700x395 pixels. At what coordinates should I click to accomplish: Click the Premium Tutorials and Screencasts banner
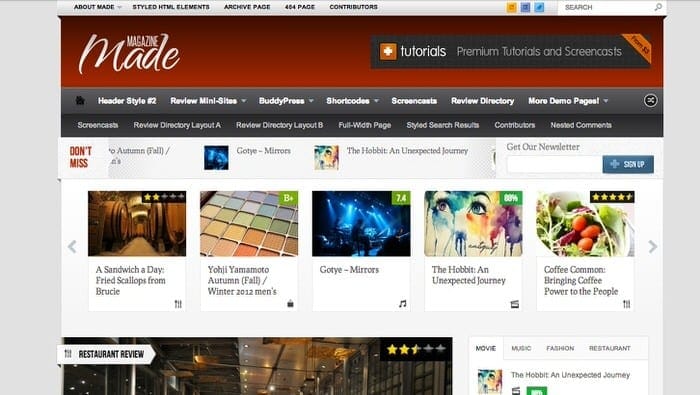tap(510, 51)
